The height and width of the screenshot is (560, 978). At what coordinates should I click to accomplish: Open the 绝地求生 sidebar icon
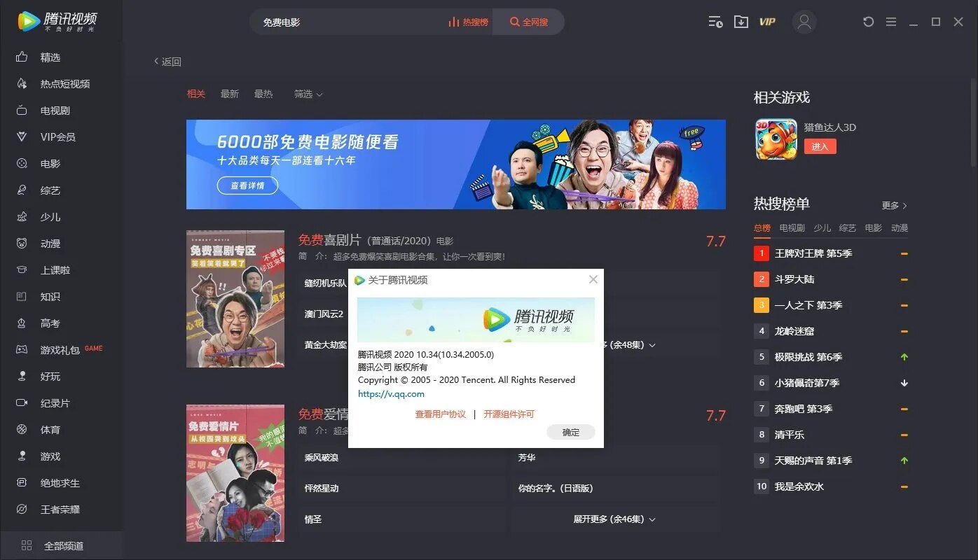(22, 483)
